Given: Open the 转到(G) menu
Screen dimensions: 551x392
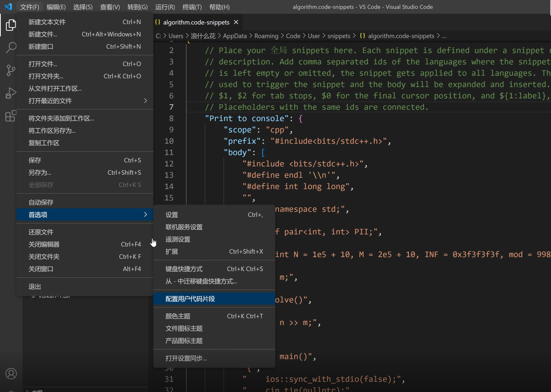Looking at the screenshot, I should 138,7.
